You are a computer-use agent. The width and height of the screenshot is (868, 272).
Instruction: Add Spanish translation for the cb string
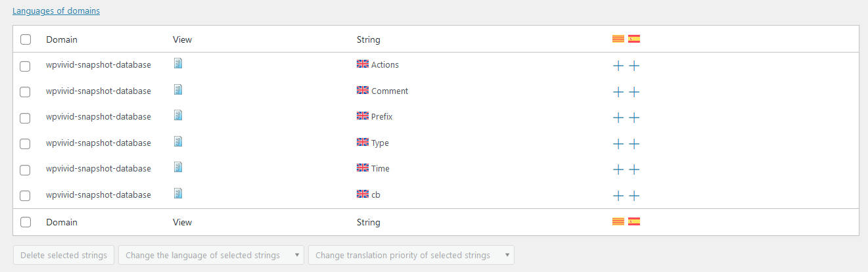click(634, 196)
